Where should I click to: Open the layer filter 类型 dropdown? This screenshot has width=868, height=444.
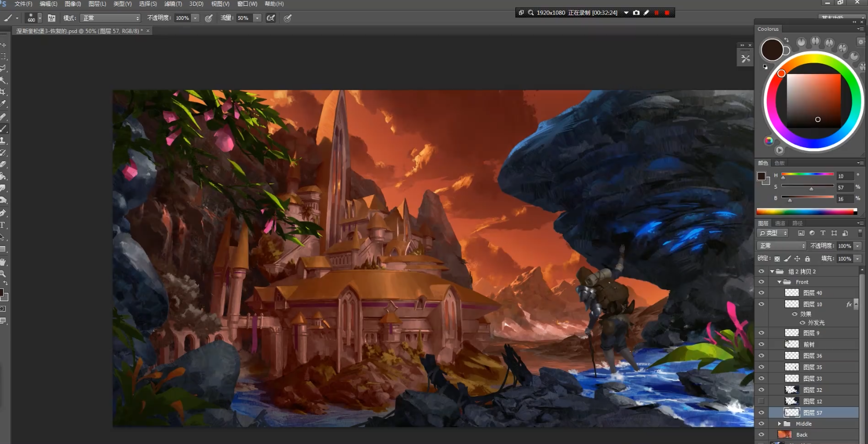[773, 233]
